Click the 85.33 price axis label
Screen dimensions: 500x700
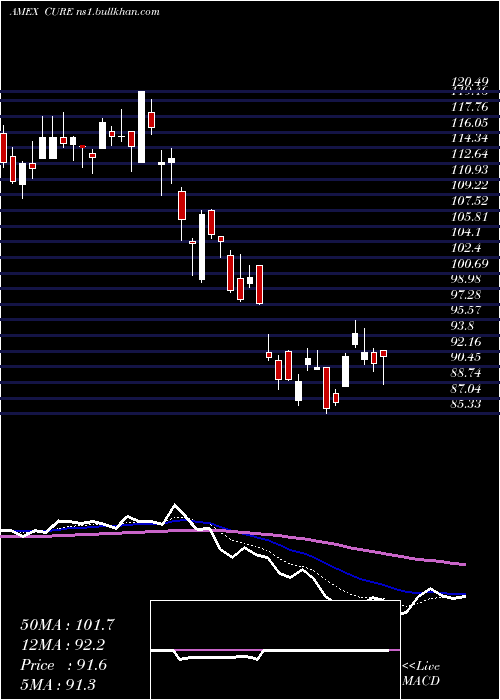click(x=467, y=404)
